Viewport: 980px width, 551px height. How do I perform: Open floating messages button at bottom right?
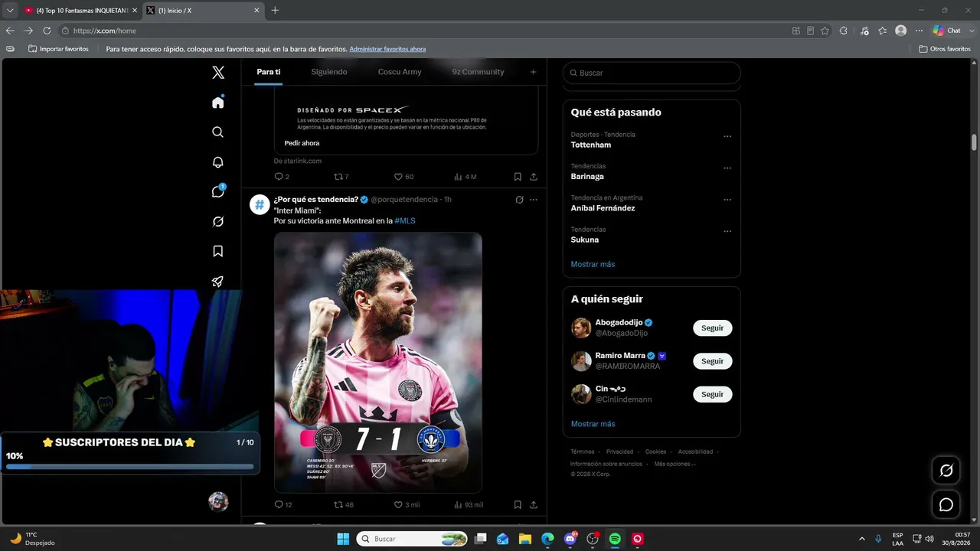(x=946, y=504)
